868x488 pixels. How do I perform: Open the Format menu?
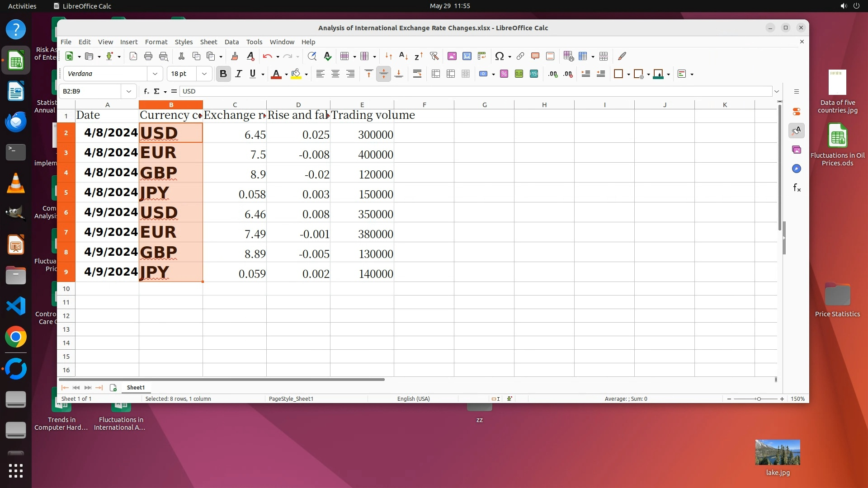coord(156,42)
